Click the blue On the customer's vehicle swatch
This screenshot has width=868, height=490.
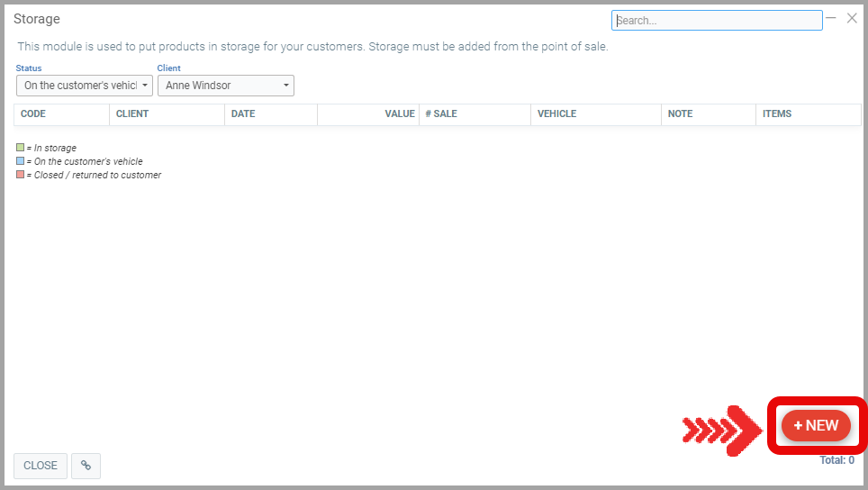click(20, 161)
